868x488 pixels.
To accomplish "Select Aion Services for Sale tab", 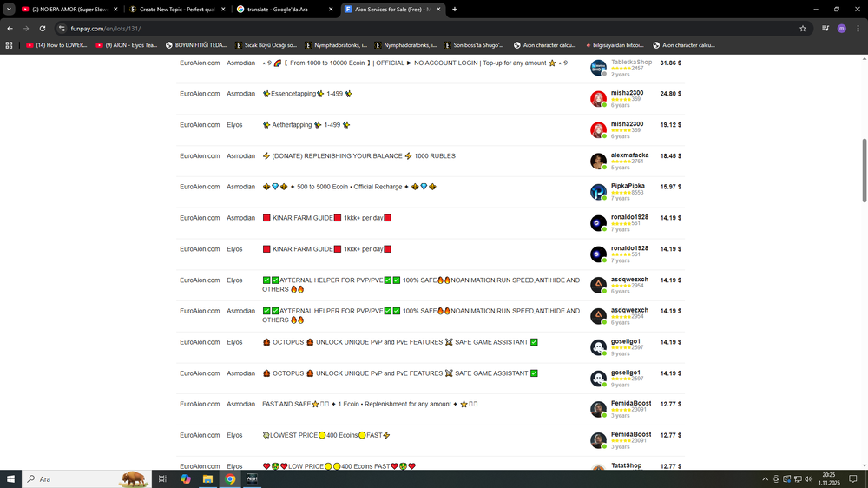I will click(x=393, y=9).
